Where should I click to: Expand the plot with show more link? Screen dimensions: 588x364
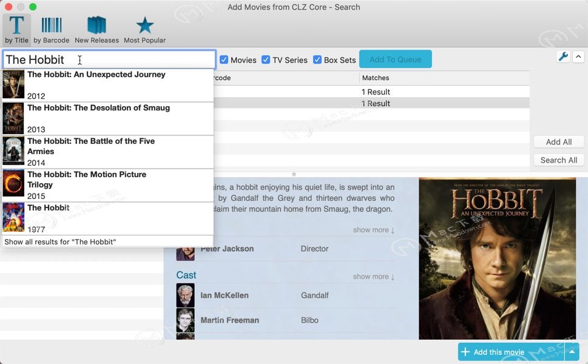374,230
